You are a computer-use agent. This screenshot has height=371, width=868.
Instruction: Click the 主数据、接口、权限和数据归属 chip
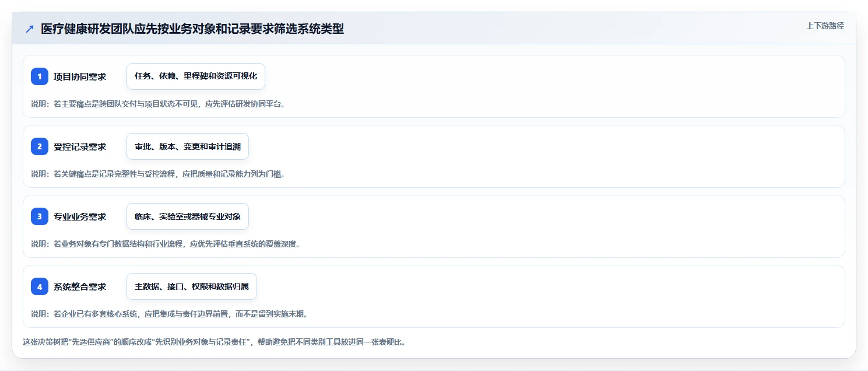(x=192, y=286)
